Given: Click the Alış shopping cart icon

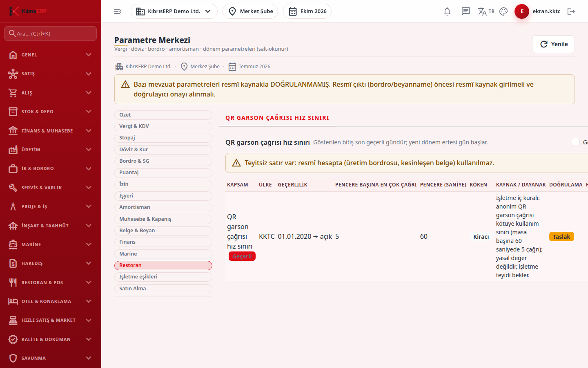Looking at the screenshot, I should (13, 93).
